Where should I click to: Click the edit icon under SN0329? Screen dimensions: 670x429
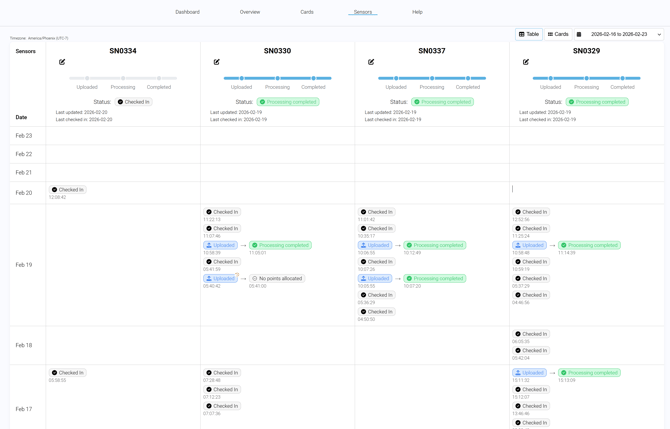pyautogui.click(x=526, y=62)
